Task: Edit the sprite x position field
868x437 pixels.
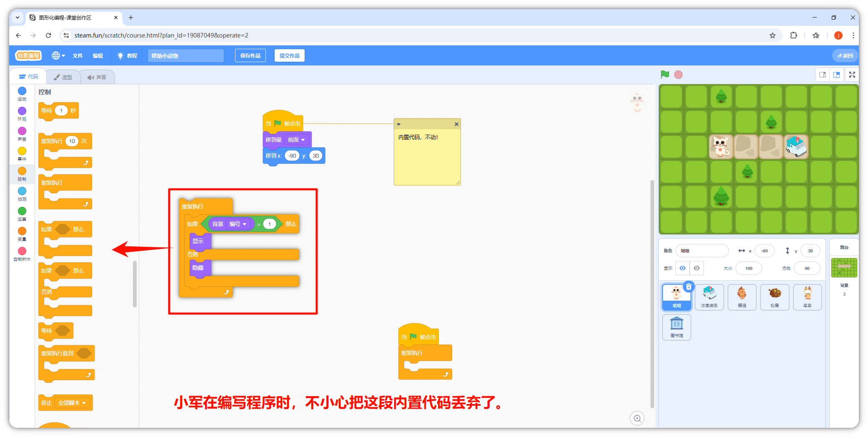Action: (765, 251)
